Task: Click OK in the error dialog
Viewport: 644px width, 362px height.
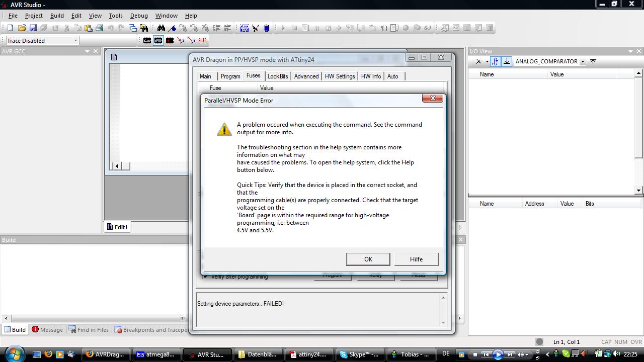Action: (368, 259)
